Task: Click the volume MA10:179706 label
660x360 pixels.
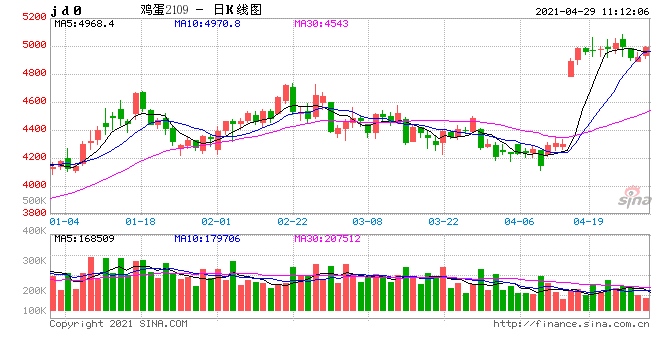Action: tap(208, 239)
